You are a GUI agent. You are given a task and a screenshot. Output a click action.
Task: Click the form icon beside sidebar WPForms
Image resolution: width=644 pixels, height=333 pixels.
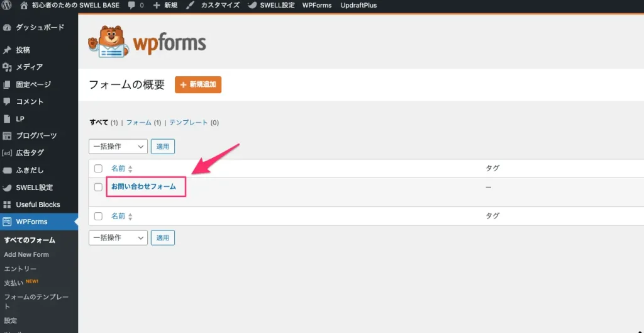6,222
